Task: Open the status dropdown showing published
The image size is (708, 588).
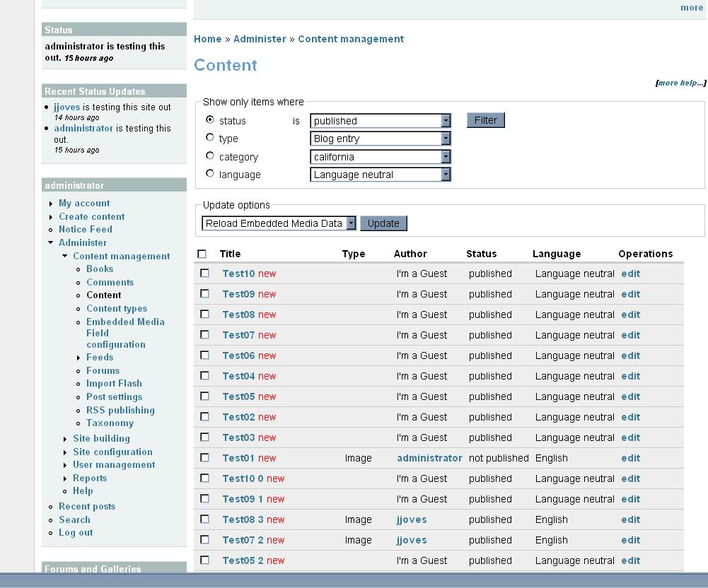Action: pyautogui.click(x=380, y=121)
